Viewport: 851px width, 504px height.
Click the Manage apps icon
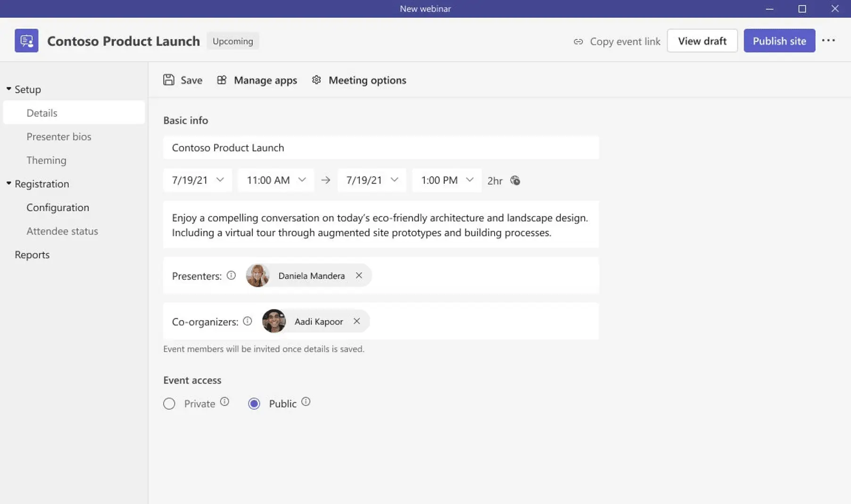222,80
